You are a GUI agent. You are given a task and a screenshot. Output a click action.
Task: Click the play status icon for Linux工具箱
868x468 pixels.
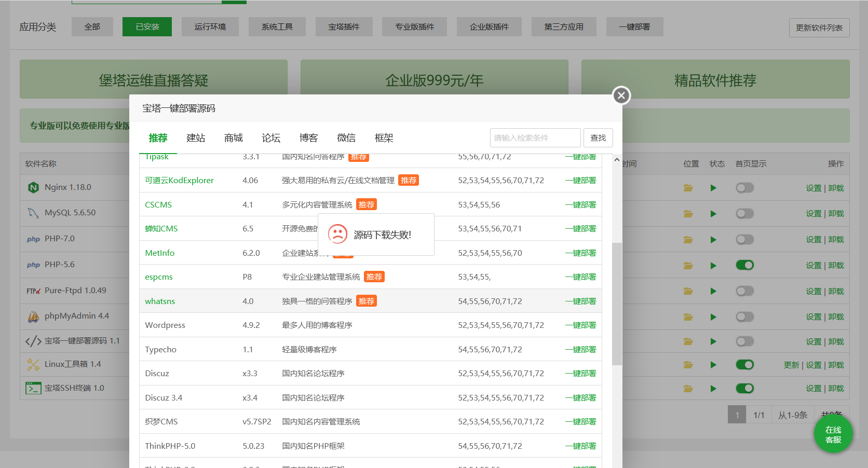713,365
